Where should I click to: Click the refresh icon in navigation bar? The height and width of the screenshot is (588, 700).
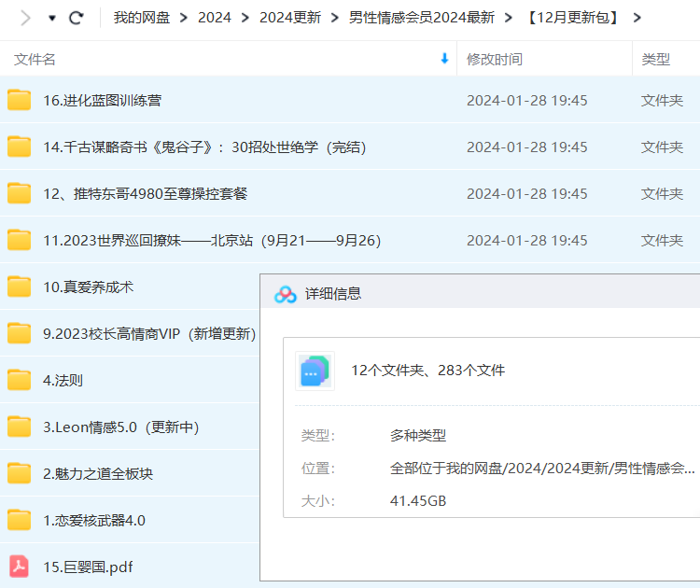click(x=77, y=18)
